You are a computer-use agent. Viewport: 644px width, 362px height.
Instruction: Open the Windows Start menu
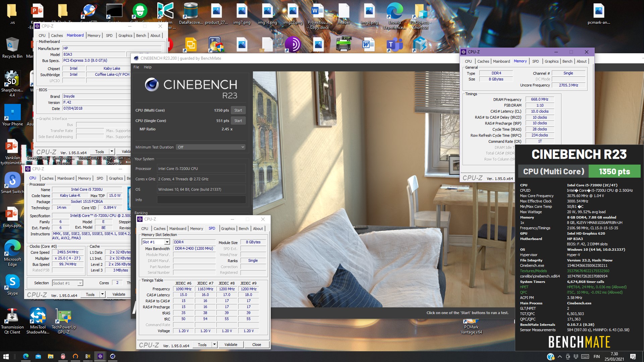[6, 356]
